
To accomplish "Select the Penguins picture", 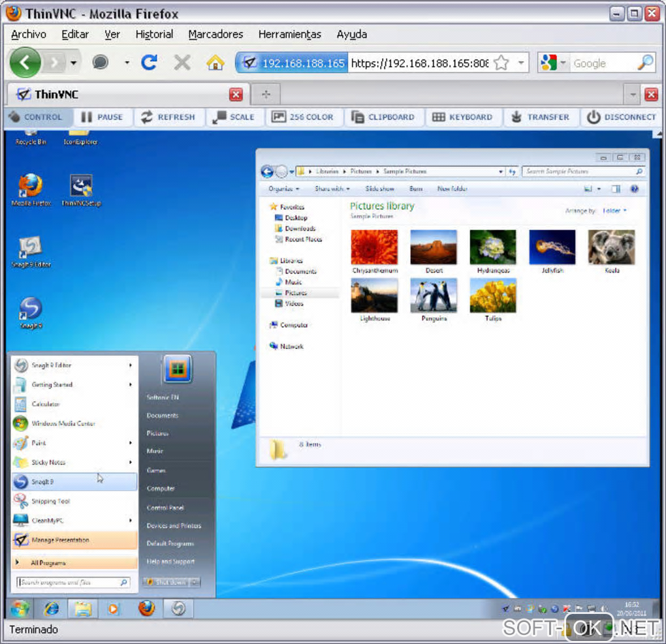I will pyautogui.click(x=434, y=299).
